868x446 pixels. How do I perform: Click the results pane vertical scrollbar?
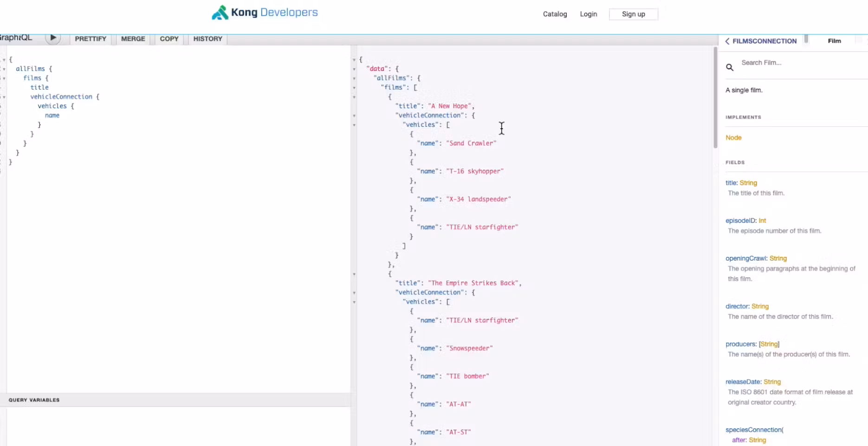[715, 98]
